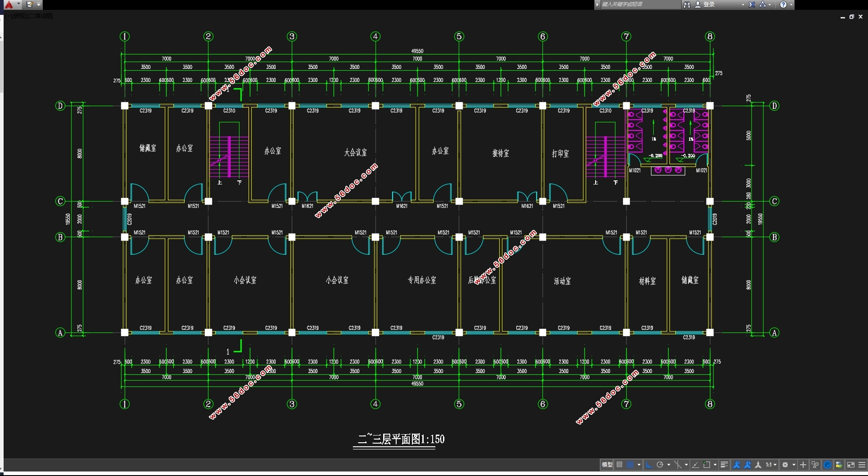Expand the Help dropdown arrow
The height and width of the screenshot is (476, 868).
pyautogui.click(x=791, y=4)
